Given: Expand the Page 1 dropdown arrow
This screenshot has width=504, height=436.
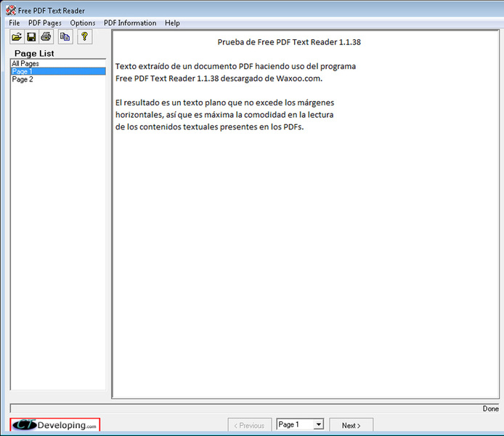Looking at the screenshot, I should click(318, 424).
